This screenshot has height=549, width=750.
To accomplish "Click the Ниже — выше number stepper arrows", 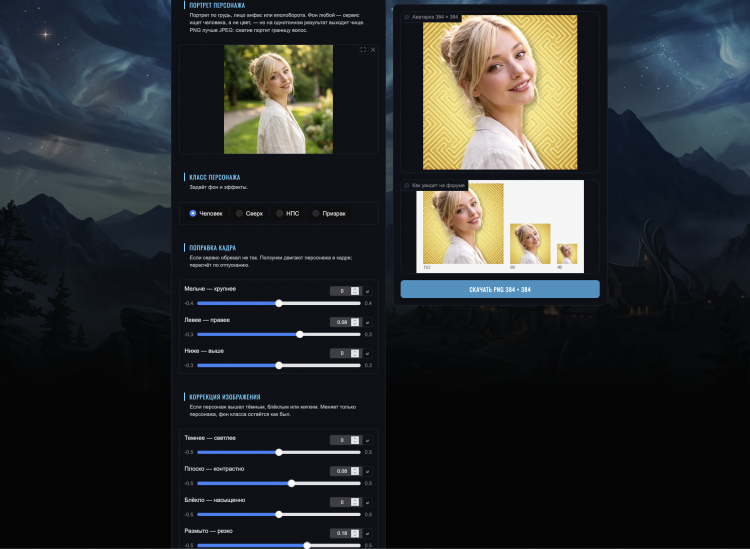I will pos(355,353).
